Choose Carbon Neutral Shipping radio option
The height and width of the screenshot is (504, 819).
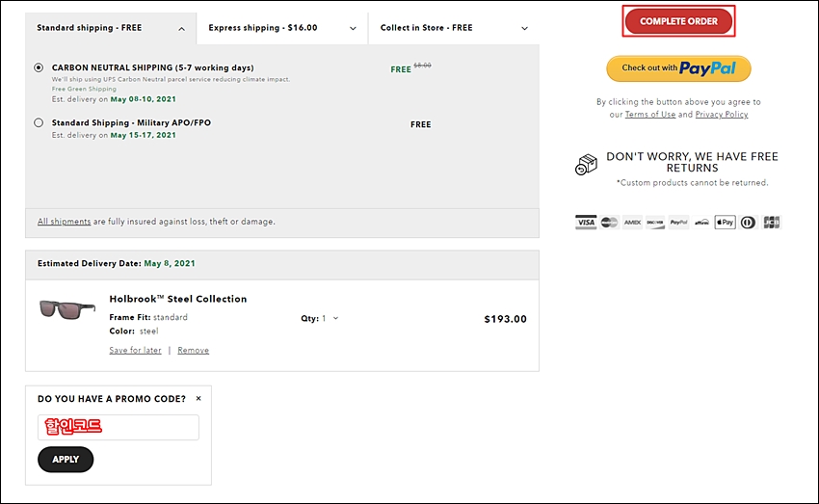tap(39, 67)
